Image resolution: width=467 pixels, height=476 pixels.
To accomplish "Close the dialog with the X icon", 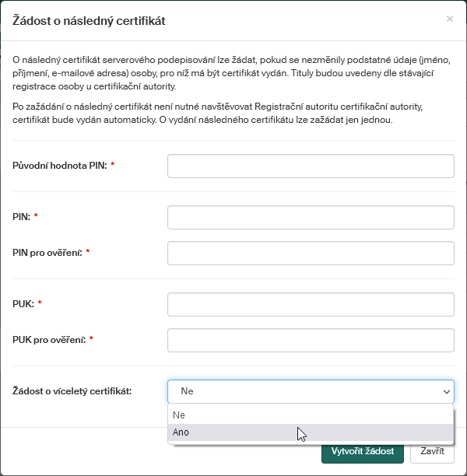I will click(x=449, y=19).
